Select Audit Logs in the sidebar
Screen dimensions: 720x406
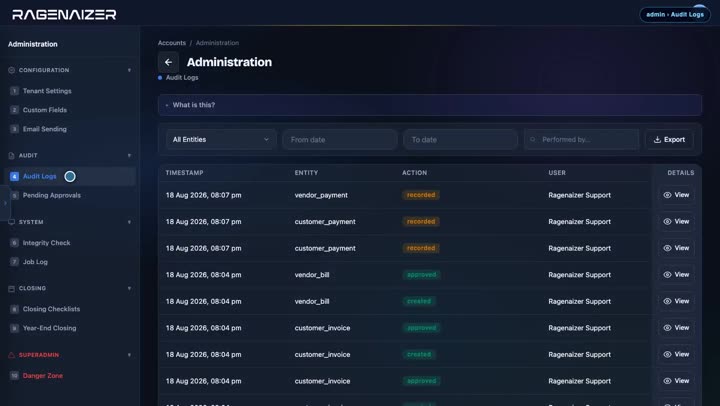coord(70,176)
